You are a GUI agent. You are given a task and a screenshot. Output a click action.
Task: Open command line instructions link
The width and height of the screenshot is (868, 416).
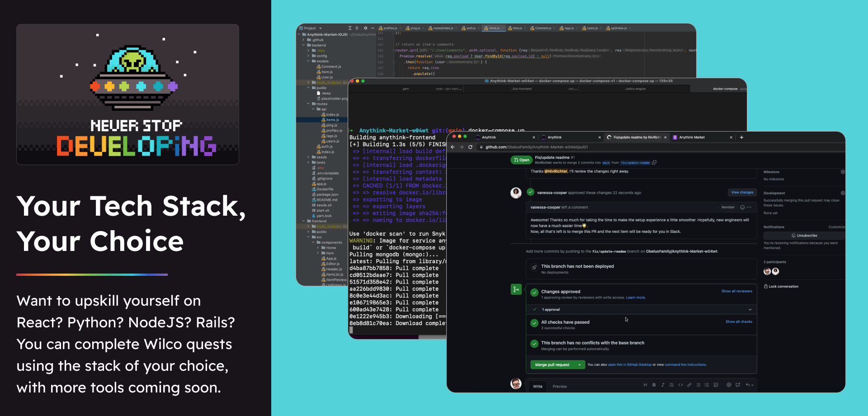pos(685,364)
